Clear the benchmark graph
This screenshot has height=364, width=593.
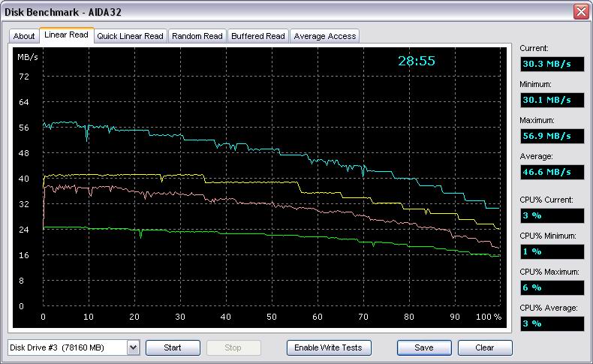pyautogui.click(x=485, y=347)
